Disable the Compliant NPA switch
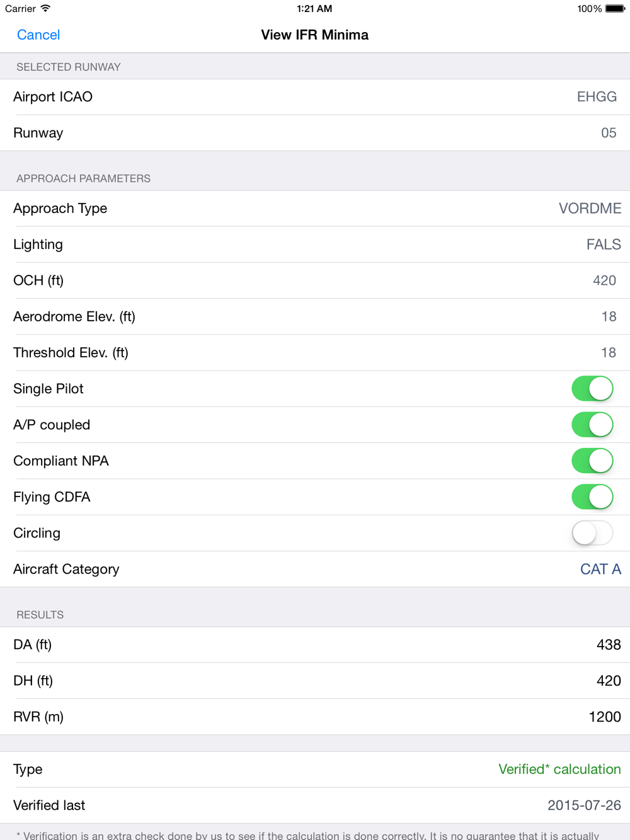 click(x=592, y=461)
